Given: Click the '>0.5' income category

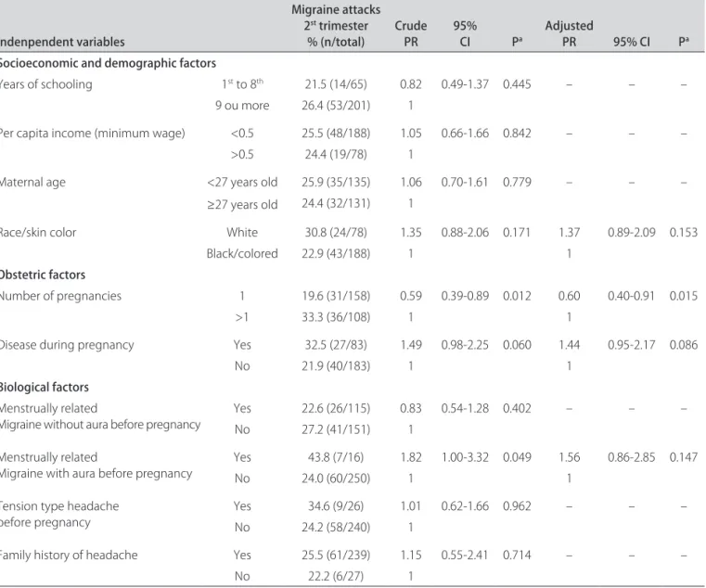Looking at the screenshot, I should click(242, 155).
